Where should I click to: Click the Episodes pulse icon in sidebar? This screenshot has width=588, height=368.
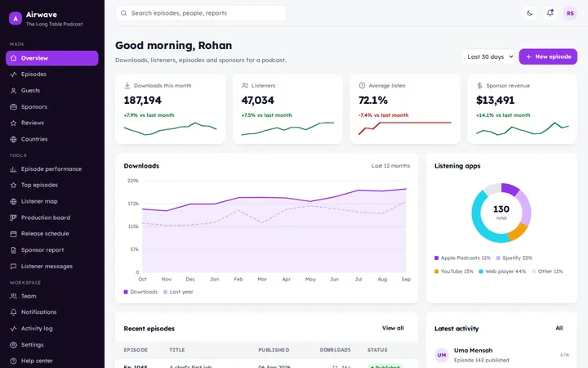coord(14,74)
